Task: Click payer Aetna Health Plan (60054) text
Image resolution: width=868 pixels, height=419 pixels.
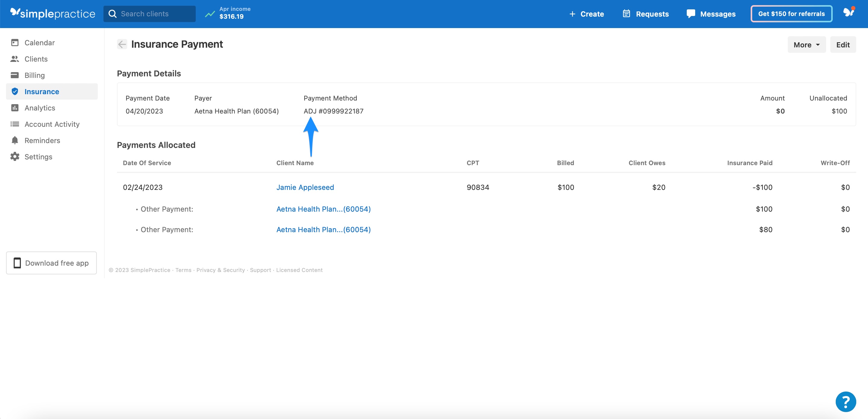Action: pos(236,111)
